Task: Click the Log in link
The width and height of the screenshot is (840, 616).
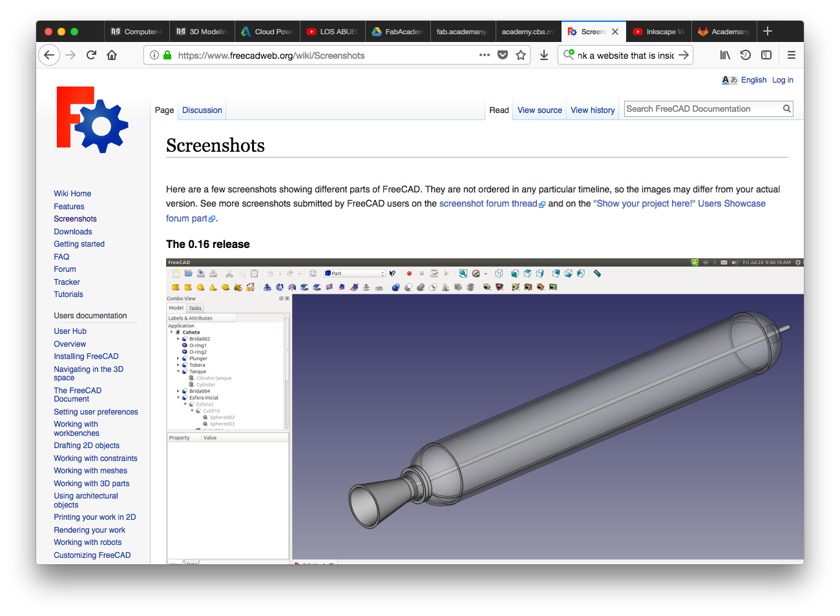Action: [x=782, y=80]
